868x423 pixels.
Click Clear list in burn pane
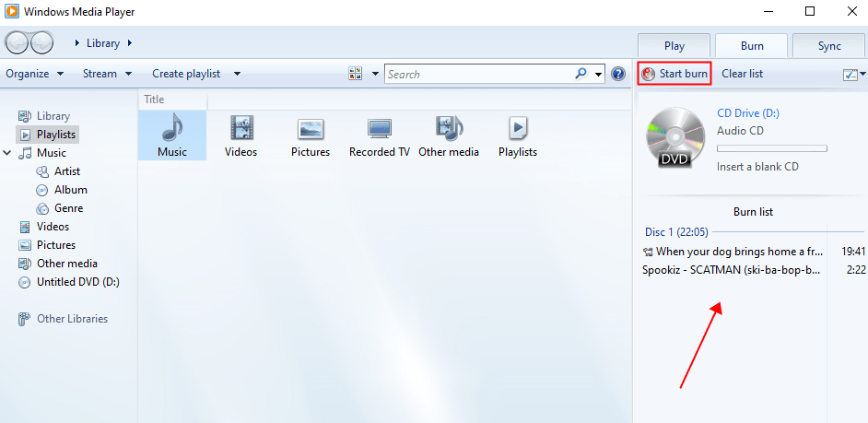coord(742,74)
